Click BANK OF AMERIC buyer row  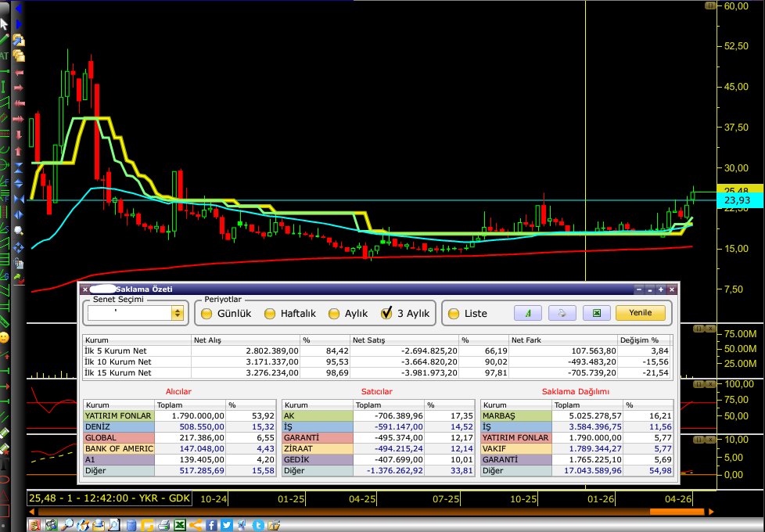[180, 448]
